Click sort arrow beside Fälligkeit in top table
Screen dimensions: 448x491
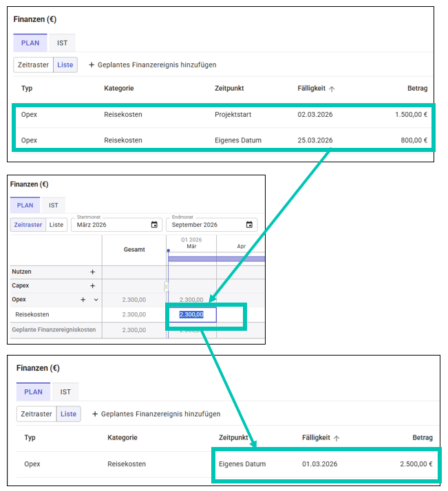332,89
